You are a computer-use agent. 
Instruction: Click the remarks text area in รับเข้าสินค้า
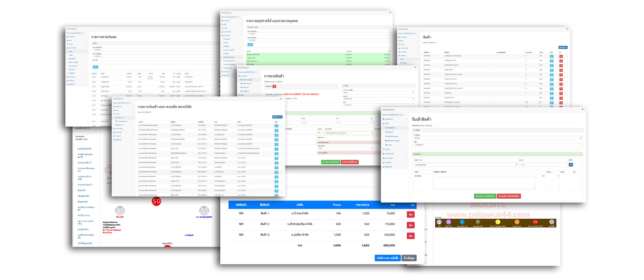[484, 183]
